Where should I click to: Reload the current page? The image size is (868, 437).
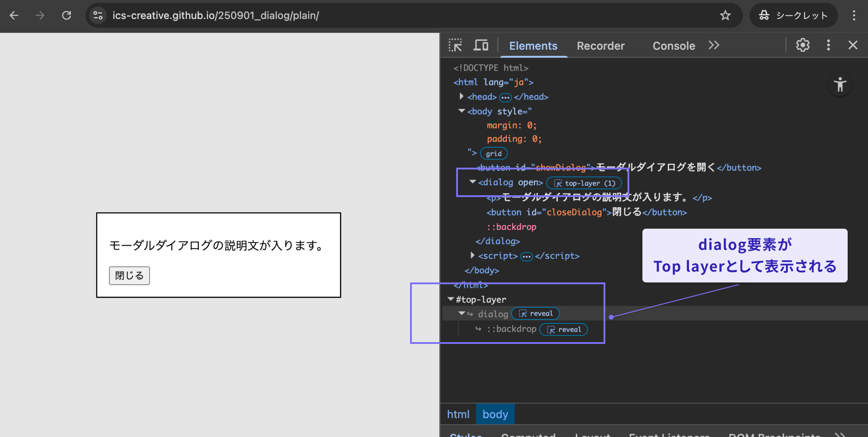[x=66, y=15]
